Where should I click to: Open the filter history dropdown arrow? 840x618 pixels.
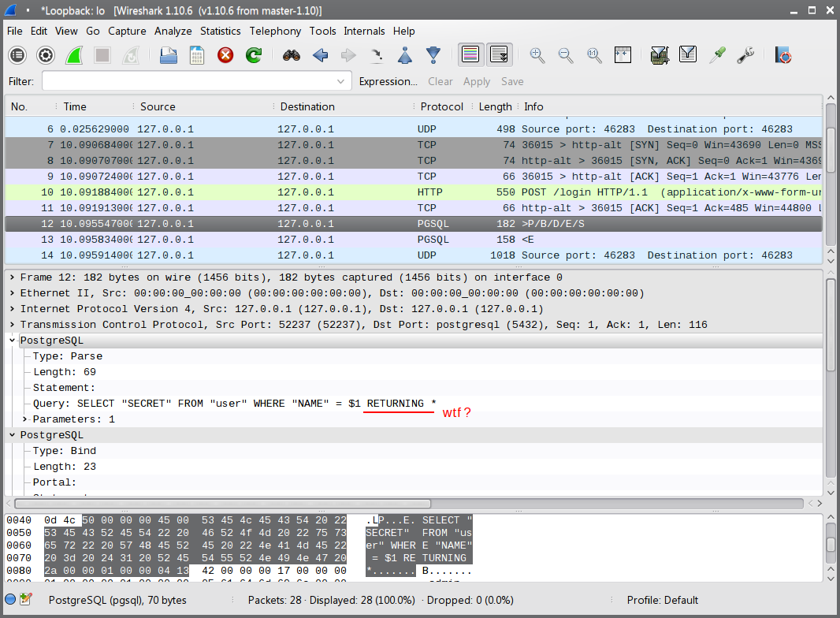point(340,81)
